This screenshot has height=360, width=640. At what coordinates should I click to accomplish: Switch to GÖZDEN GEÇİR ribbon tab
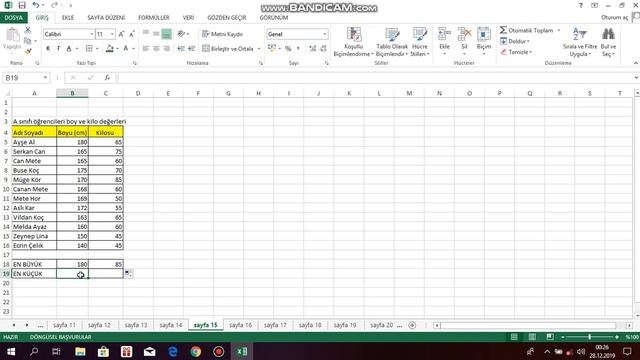(227, 18)
